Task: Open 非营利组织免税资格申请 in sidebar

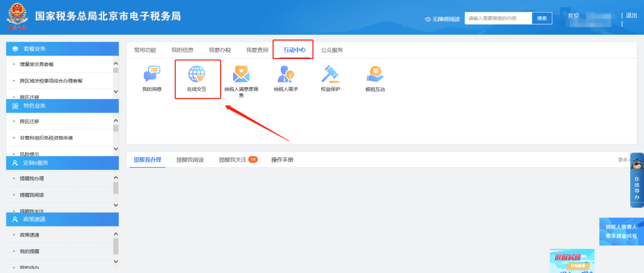Action: tap(46, 138)
